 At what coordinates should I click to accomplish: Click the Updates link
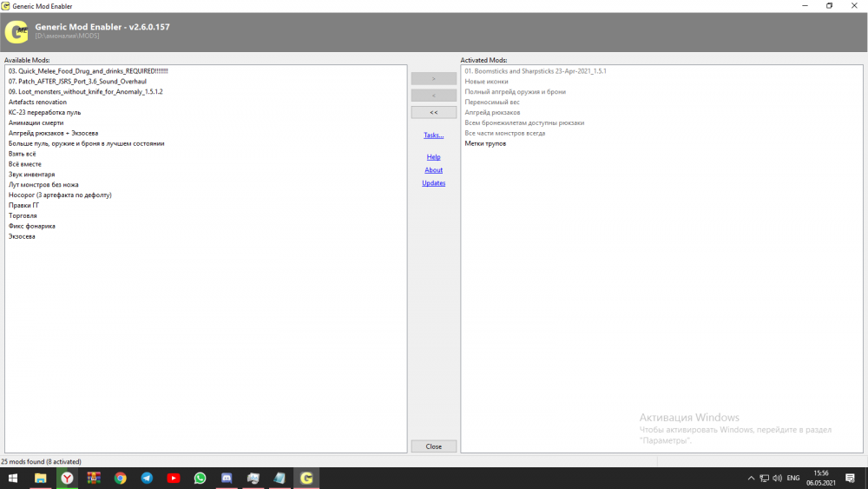pyautogui.click(x=433, y=183)
